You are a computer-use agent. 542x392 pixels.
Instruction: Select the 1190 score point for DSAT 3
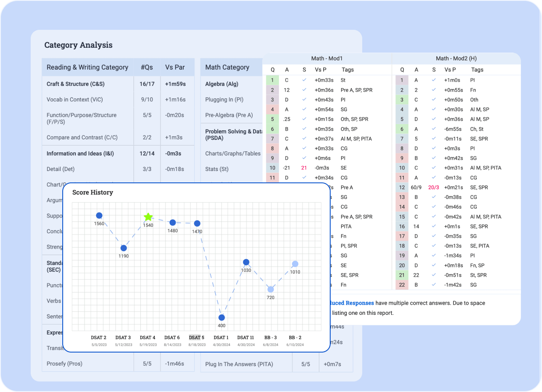124,248
